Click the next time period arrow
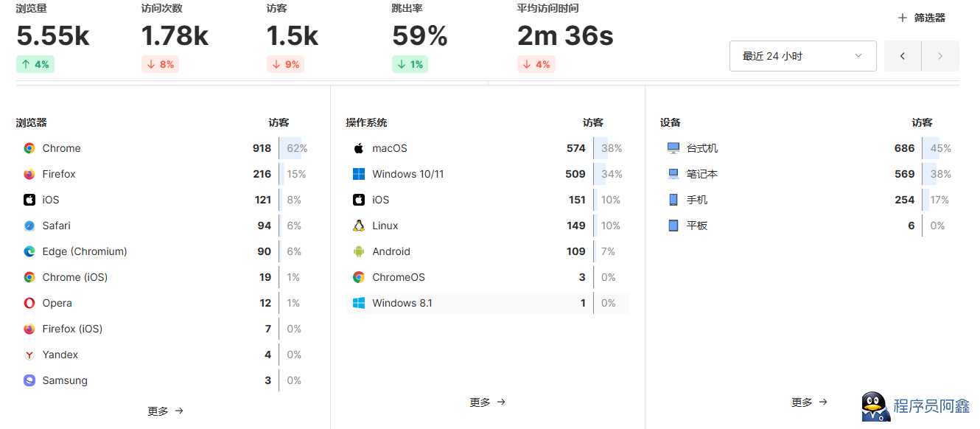980x429 pixels. (x=940, y=56)
